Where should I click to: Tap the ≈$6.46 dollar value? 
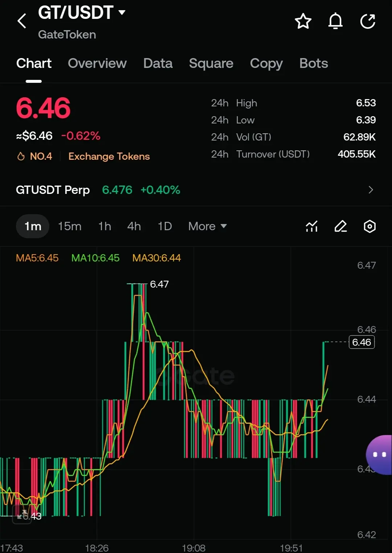tap(34, 136)
